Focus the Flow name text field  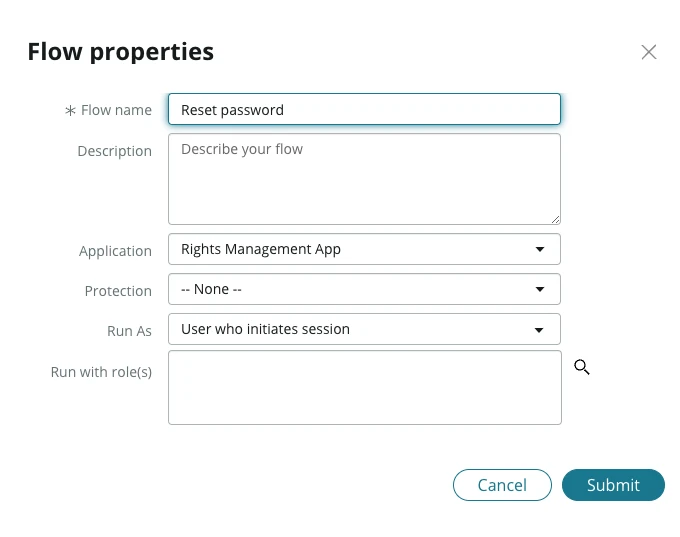(x=364, y=110)
